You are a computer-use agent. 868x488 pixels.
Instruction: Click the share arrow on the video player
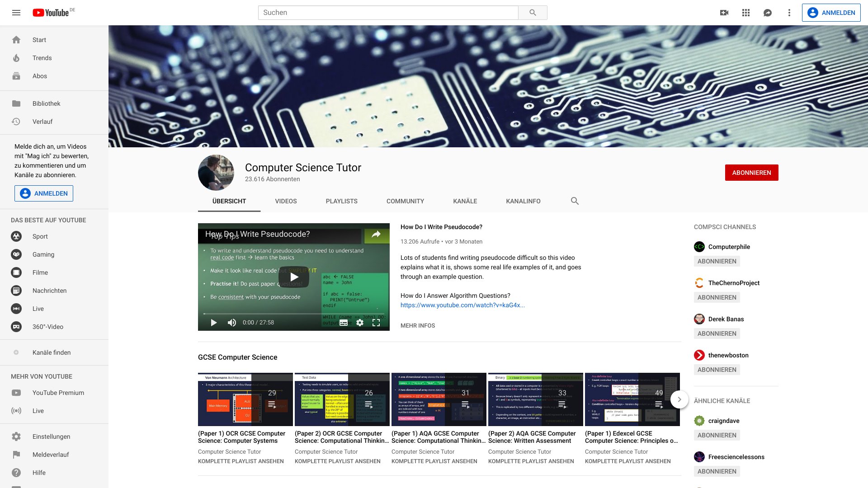click(376, 234)
